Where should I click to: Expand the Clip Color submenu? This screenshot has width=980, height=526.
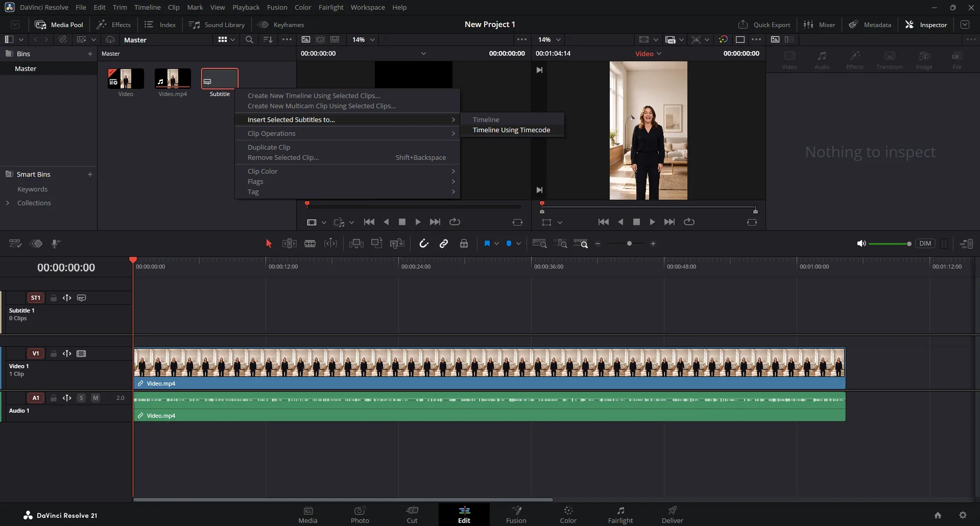pos(347,171)
